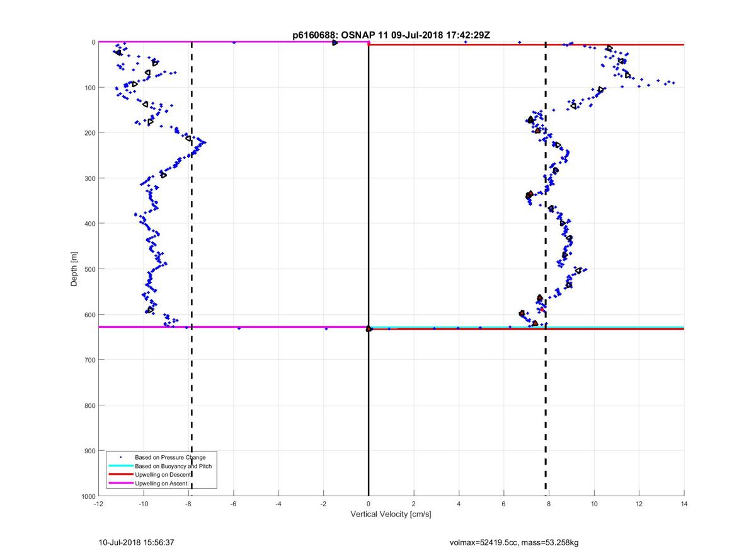Select the 'Vertical Velocity [cm/s]' x-axis label
This screenshot has height=558, width=756.
click(391, 514)
